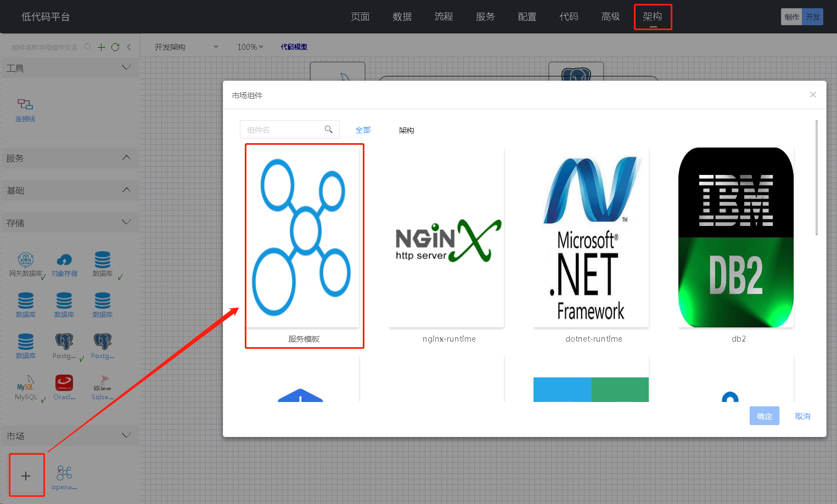Pick the nginx-runtime component icon
Image resolution: width=837 pixels, height=504 pixels.
tap(448, 237)
